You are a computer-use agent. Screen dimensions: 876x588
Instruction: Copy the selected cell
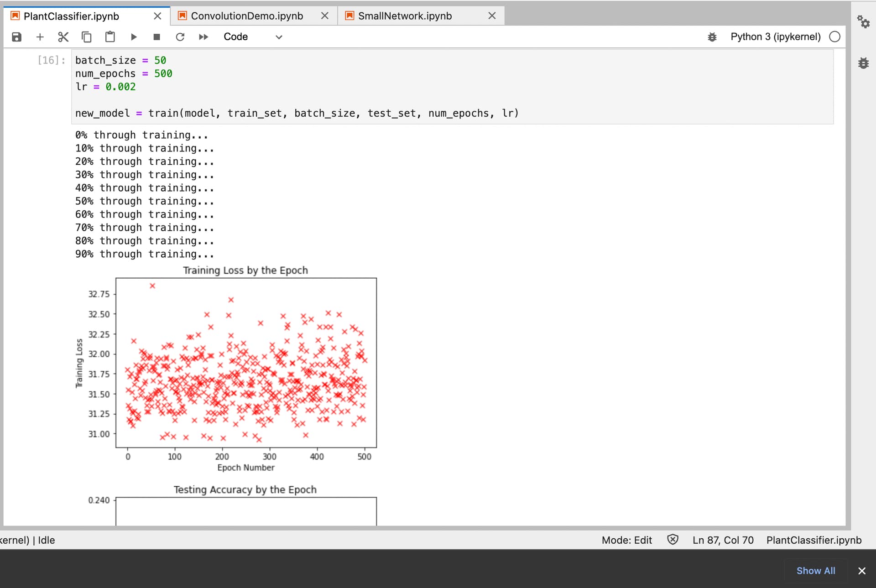pos(86,37)
